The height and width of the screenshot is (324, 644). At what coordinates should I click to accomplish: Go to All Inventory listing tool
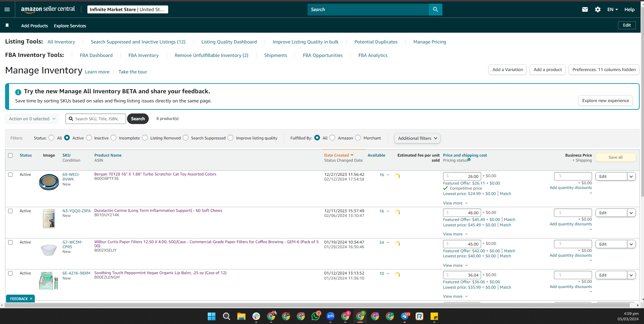point(61,42)
